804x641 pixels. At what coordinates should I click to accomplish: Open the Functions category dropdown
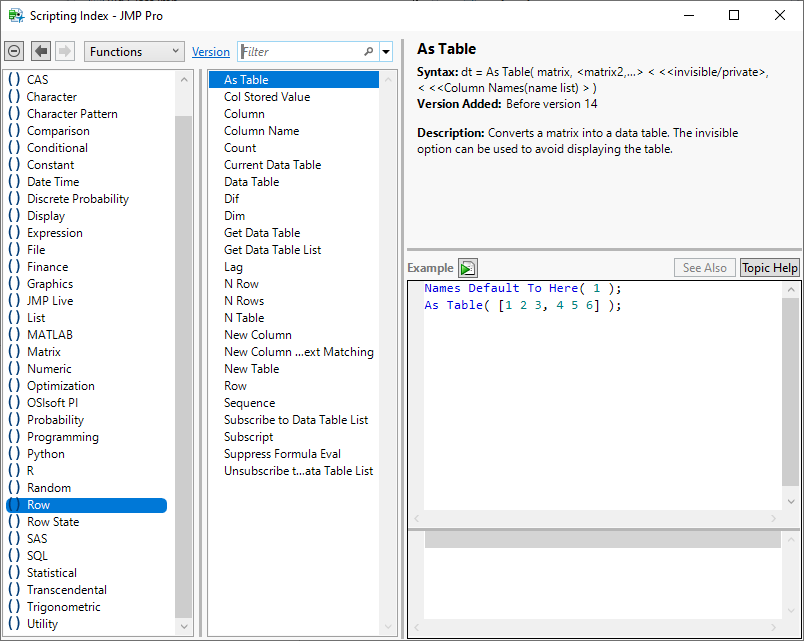(134, 51)
